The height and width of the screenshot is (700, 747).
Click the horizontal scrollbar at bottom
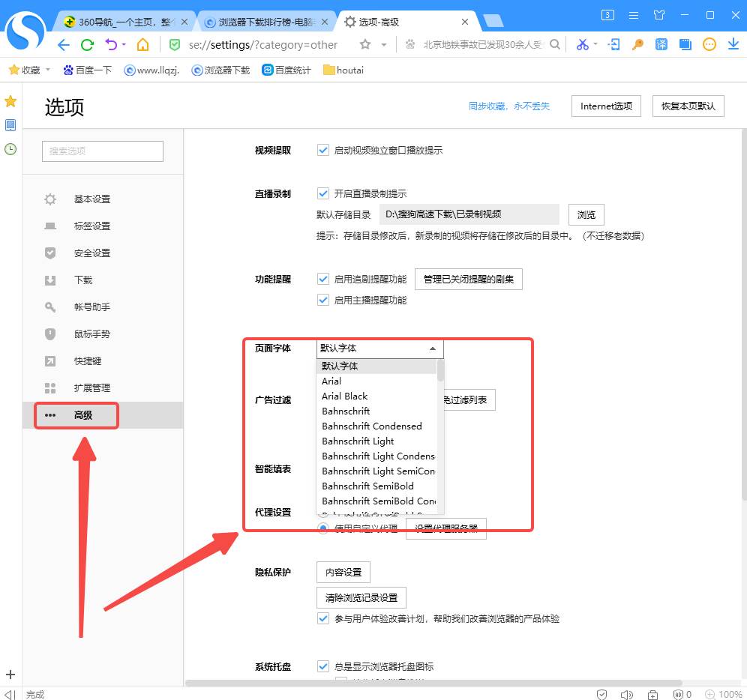[433, 684]
